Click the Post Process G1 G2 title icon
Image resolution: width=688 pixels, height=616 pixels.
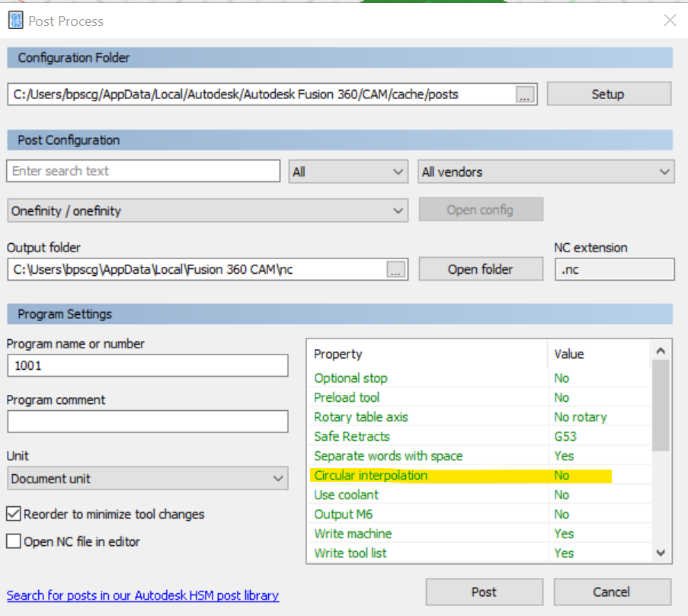pyautogui.click(x=16, y=21)
